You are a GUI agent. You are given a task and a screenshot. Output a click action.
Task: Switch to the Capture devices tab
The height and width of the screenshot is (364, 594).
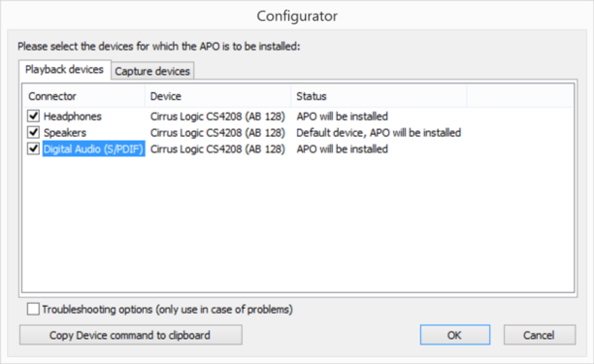tap(152, 71)
